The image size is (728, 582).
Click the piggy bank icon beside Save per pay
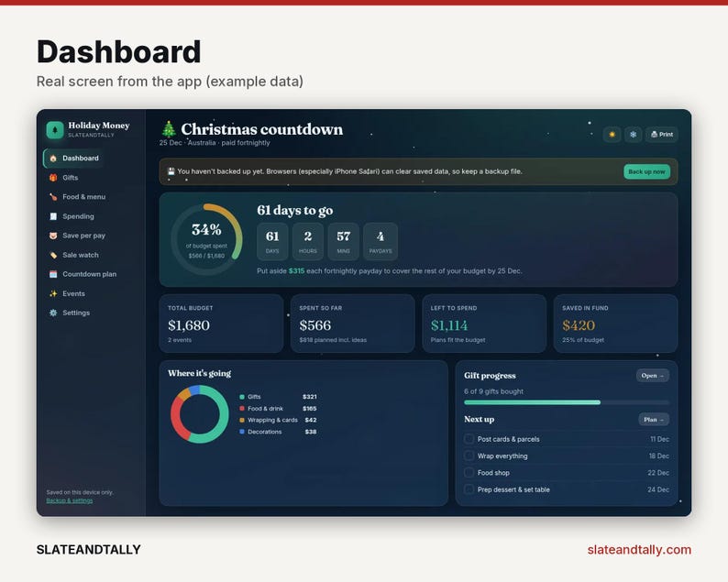click(x=53, y=236)
